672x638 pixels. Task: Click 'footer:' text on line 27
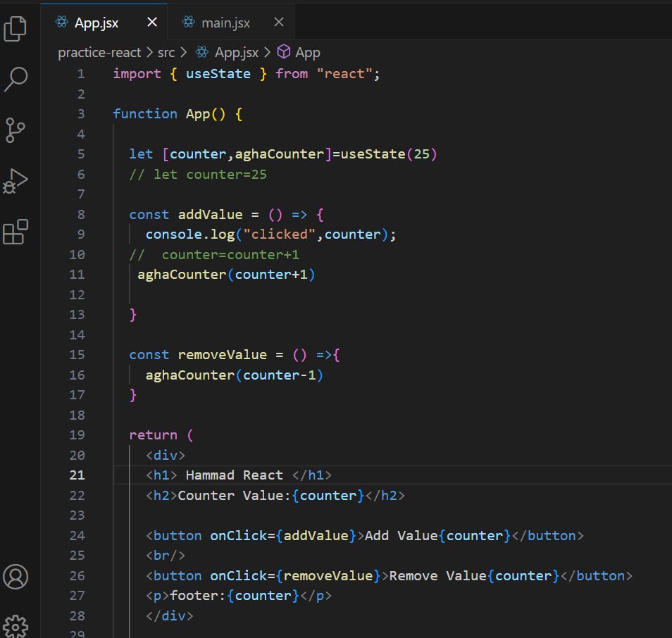(x=198, y=596)
